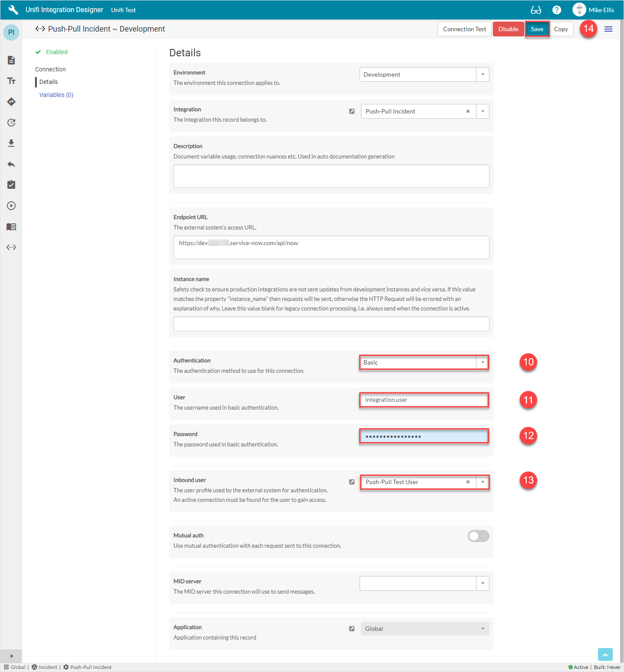624x672 pixels.
Task: Click the Connection Test button
Action: coord(464,29)
